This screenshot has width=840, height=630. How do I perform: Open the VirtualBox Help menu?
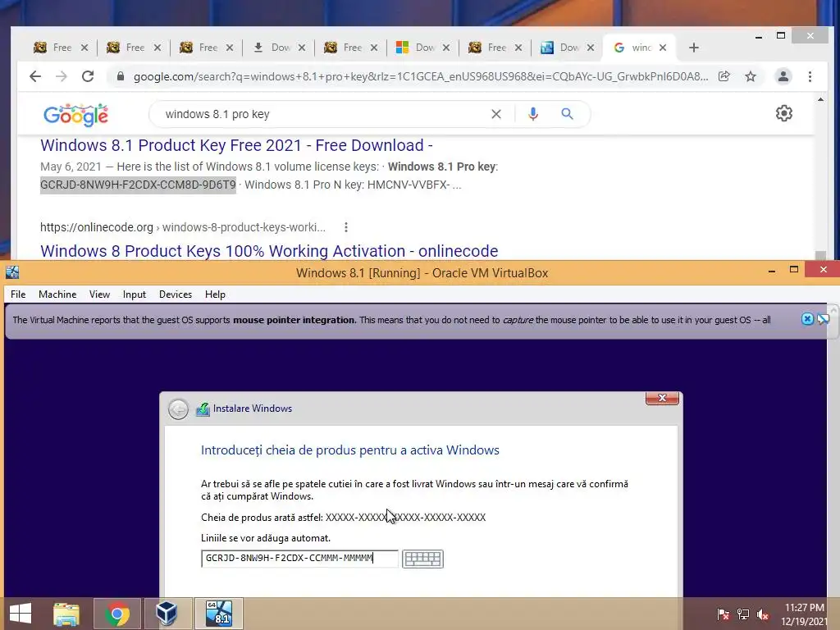pyautogui.click(x=215, y=294)
